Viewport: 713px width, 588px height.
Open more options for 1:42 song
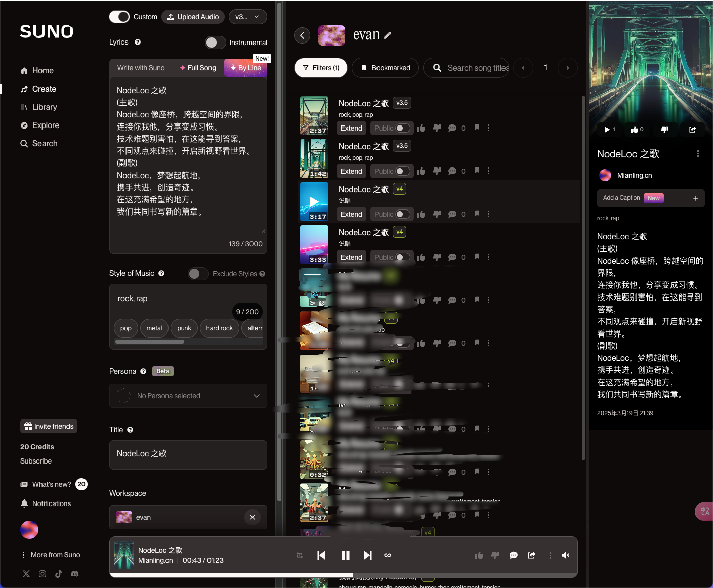488,171
